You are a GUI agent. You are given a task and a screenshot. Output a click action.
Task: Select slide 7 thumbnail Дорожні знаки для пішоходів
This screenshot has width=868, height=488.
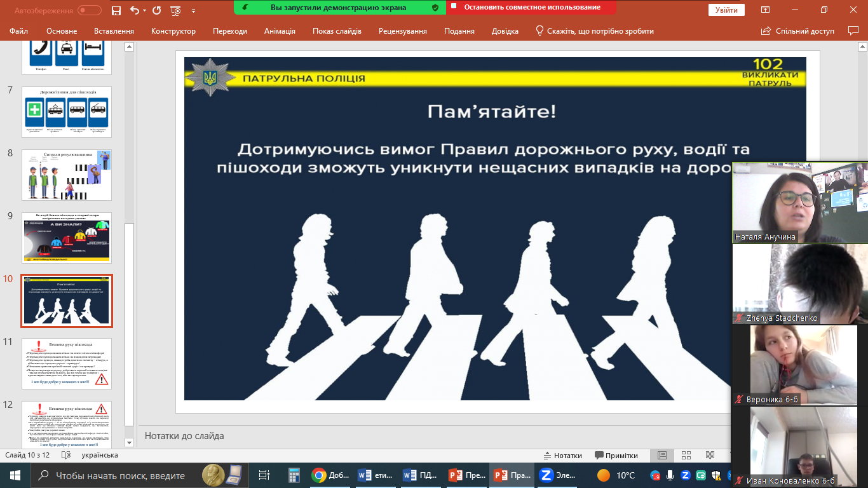click(67, 112)
